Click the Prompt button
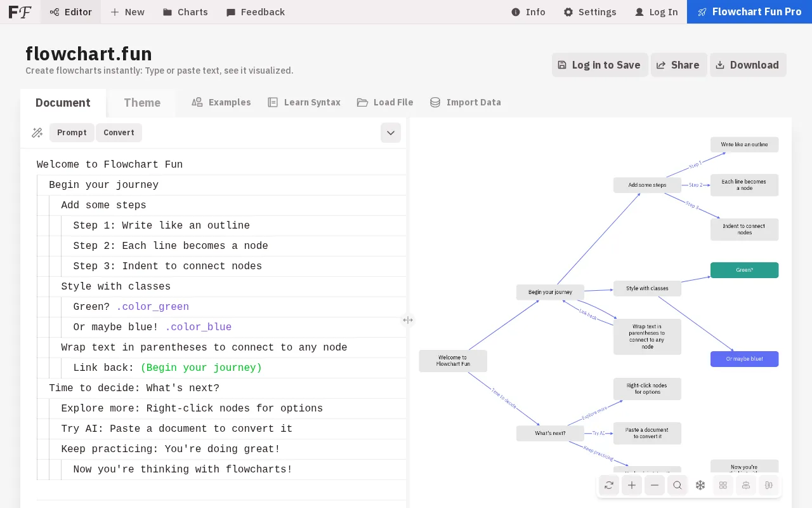This screenshot has height=508, width=812. coord(72,133)
